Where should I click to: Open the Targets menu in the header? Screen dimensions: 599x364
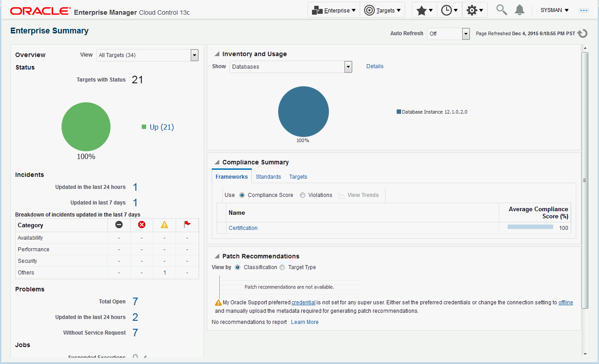tap(382, 10)
